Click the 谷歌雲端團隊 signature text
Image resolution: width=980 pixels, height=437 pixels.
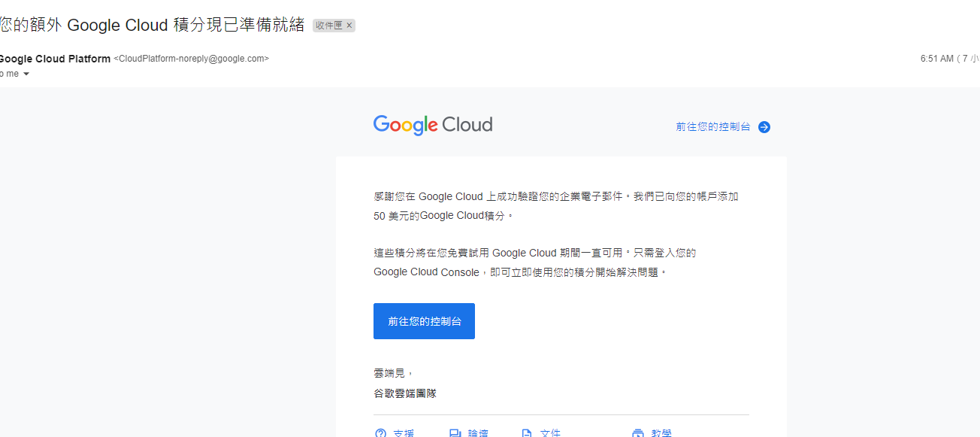405,393
